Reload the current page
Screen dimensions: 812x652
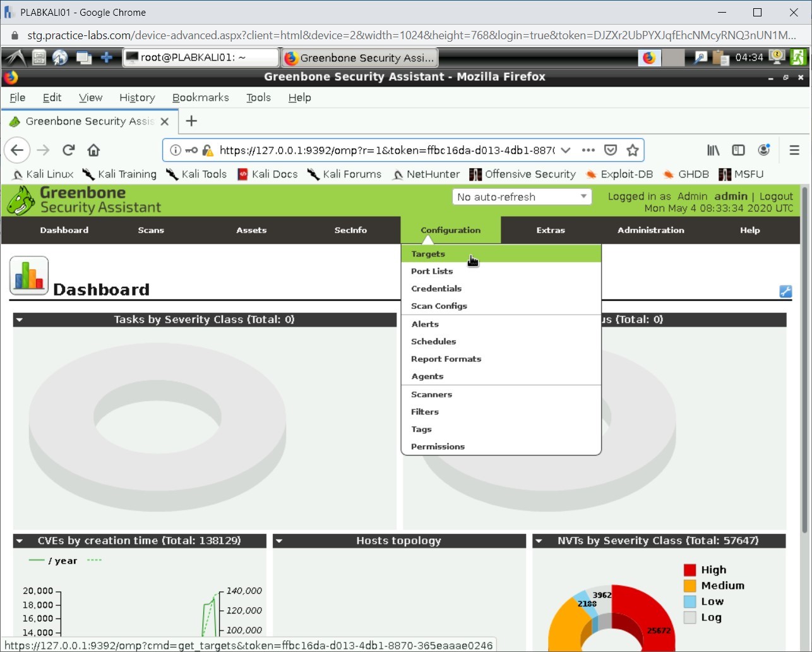coord(69,150)
